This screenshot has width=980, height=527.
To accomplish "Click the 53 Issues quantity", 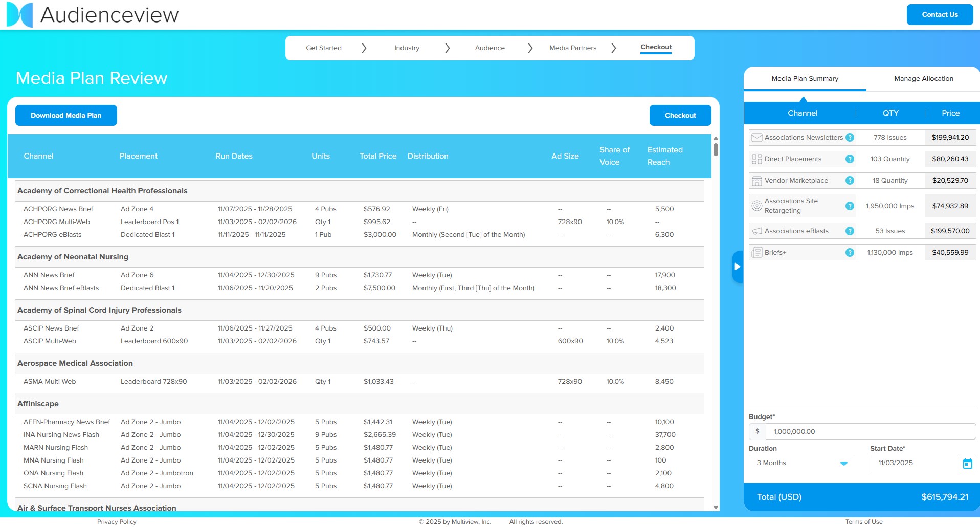I will point(890,231).
